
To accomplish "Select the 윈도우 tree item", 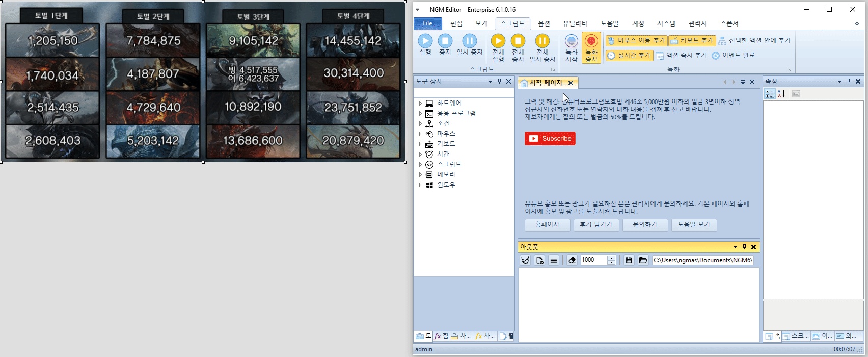I will [446, 185].
